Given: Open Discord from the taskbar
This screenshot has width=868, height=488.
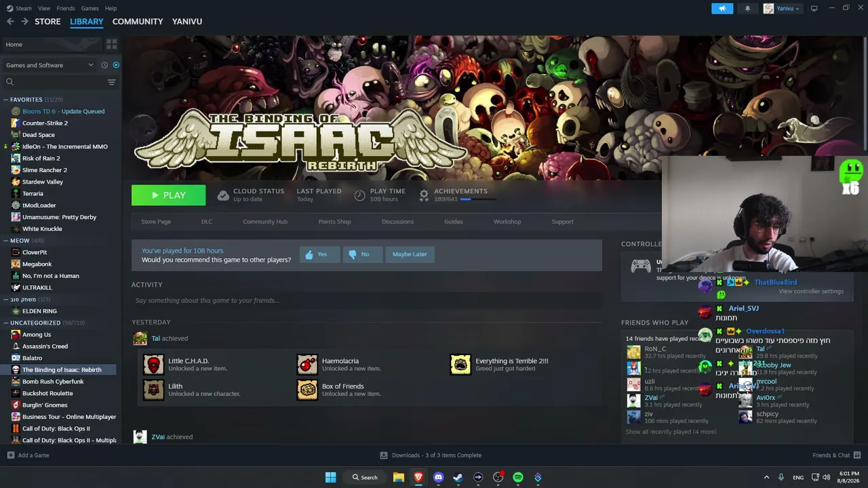Looking at the screenshot, I should (438, 477).
